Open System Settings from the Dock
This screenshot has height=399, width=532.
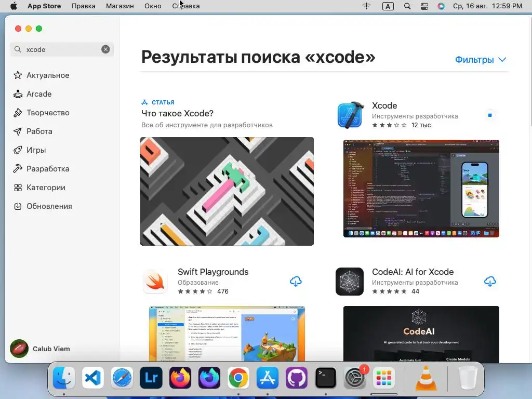355,378
